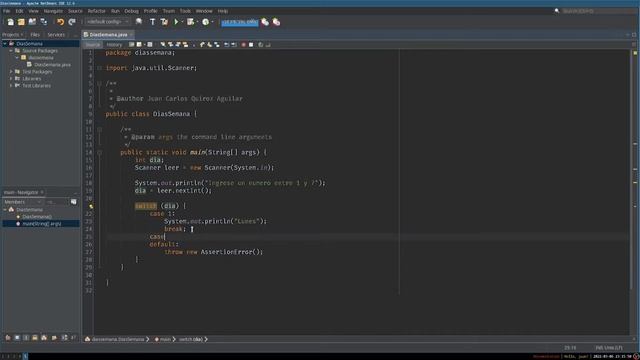Switch to the Services tab
The height and width of the screenshot is (360, 640).
click(56, 35)
